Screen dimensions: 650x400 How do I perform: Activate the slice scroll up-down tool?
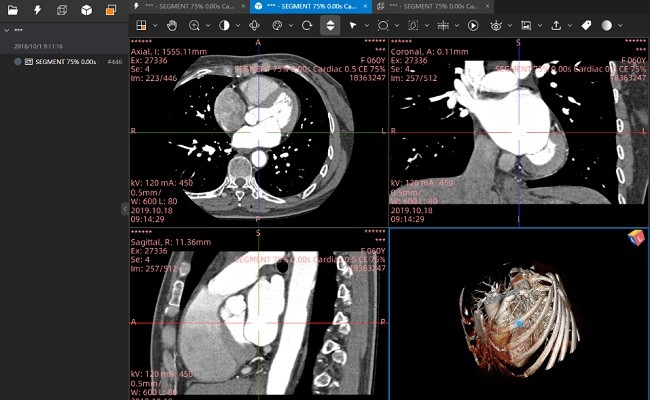click(x=330, y=25)
